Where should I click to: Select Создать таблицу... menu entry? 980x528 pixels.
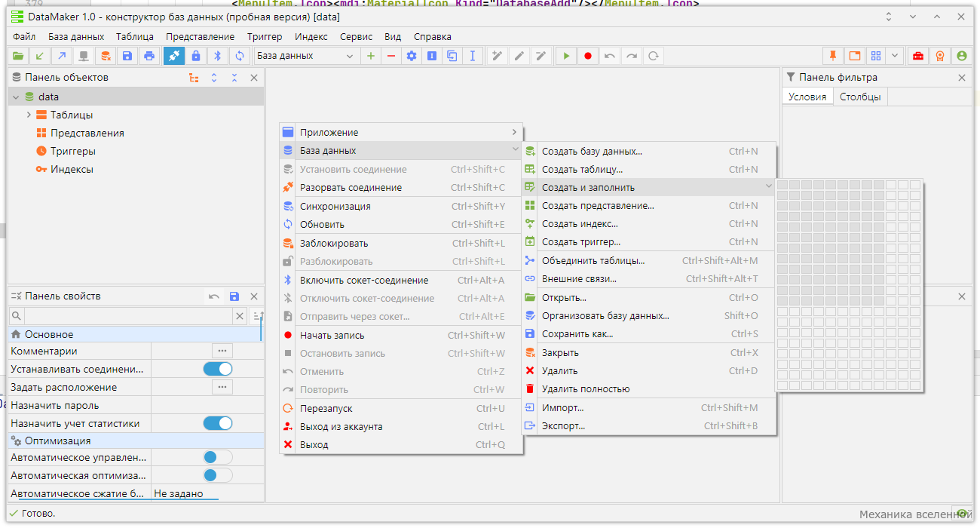coord(648,169)
